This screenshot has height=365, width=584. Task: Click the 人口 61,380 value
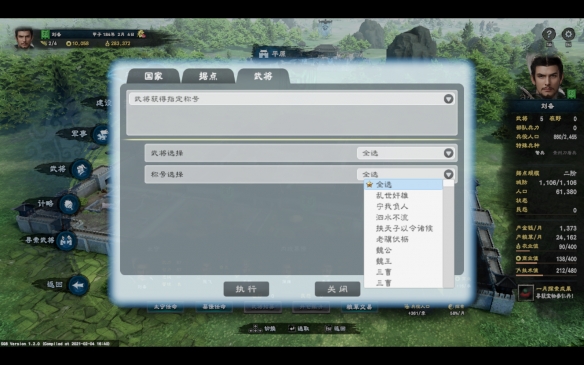(566, 192)
